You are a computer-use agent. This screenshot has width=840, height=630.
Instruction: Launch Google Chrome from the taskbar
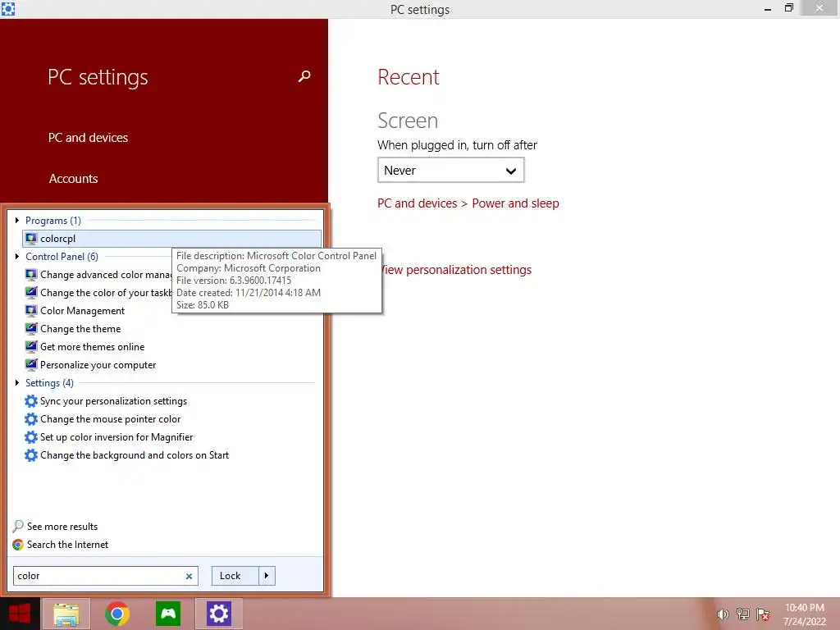pos(117,614)
